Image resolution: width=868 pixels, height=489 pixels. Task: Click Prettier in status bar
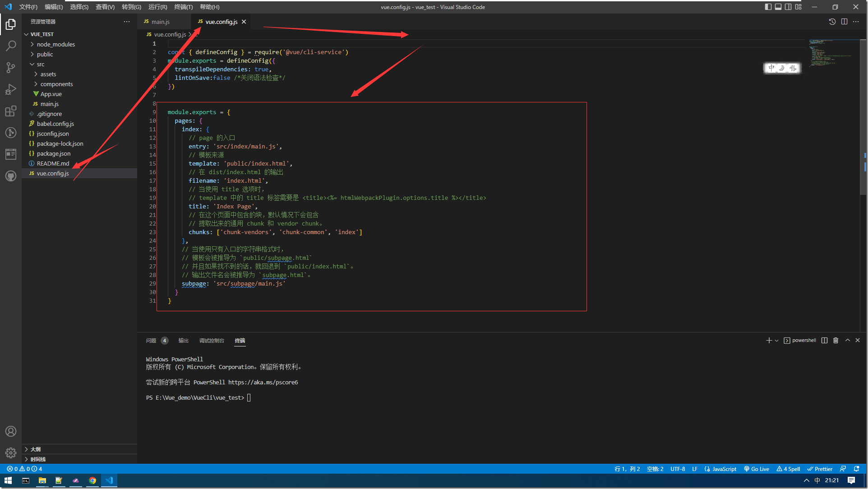(820, 469)
